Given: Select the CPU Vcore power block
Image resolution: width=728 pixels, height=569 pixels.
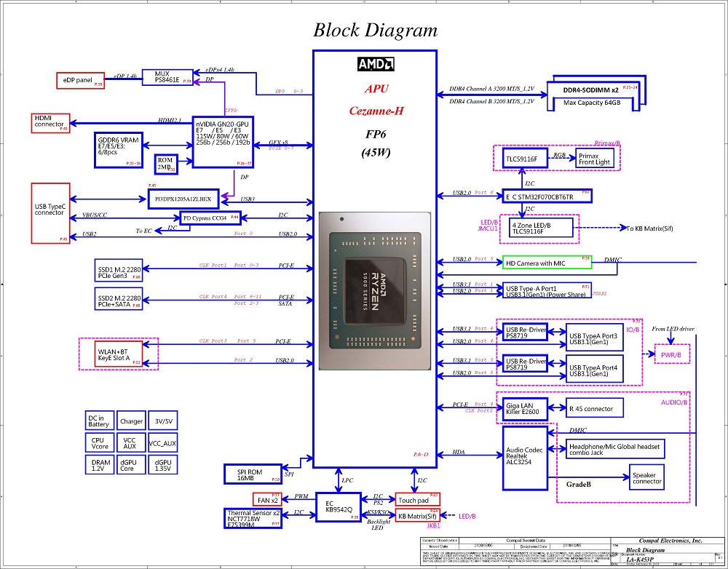Looking at the screenshot, I should coord(99,443).
